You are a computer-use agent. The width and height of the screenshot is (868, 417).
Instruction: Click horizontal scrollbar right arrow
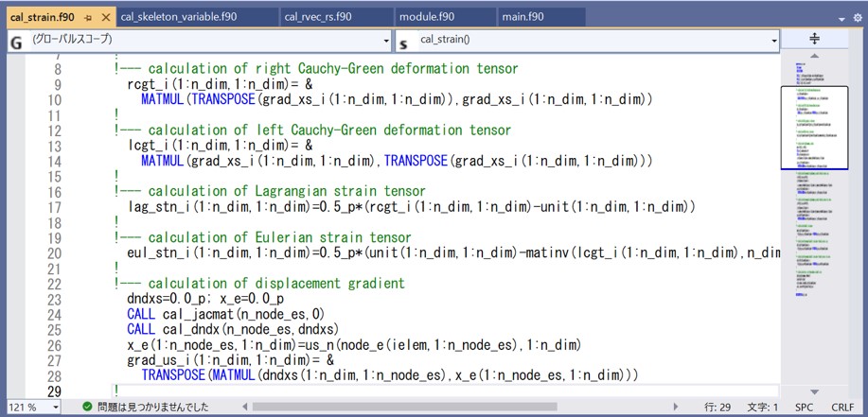point(676,407)
